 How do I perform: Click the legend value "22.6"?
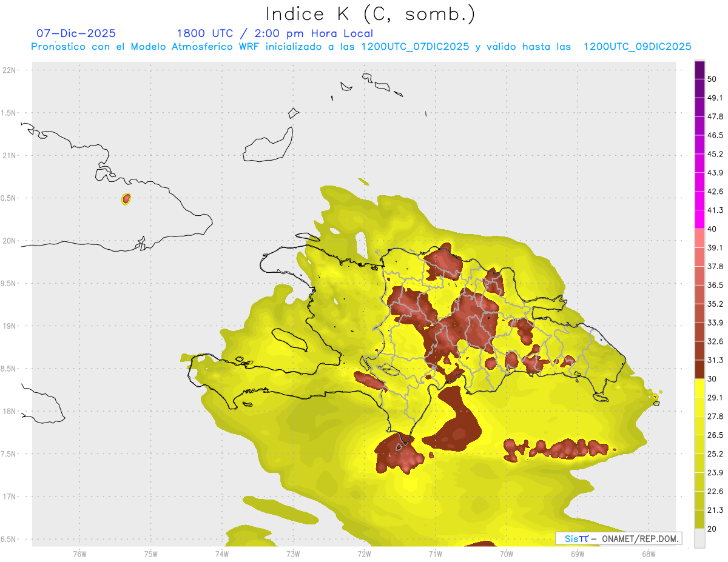(715, 492)
